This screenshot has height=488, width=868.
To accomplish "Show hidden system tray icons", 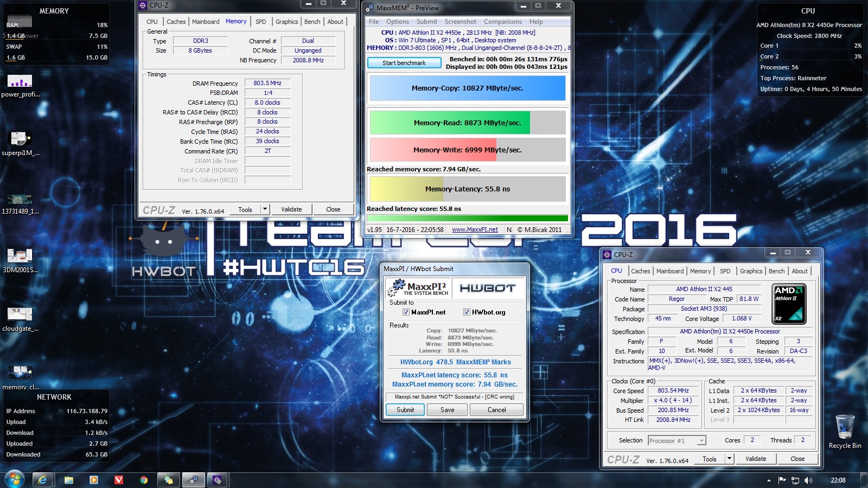I will [x=769, y=480].
